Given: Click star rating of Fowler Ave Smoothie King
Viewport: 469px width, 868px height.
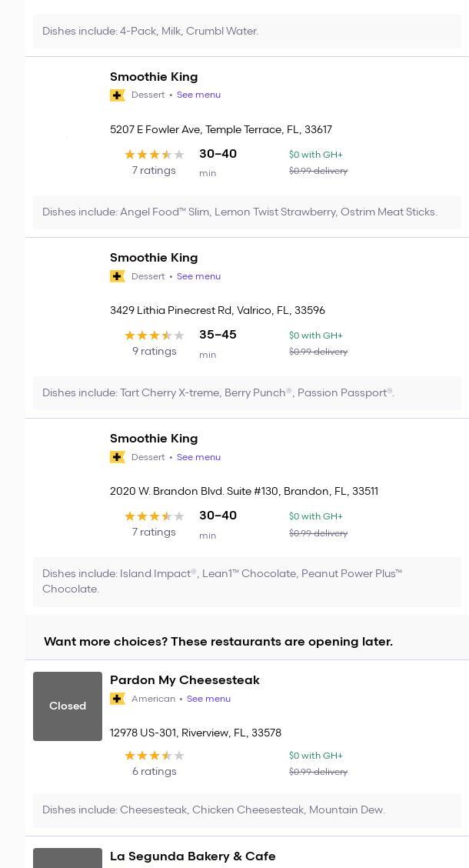Looking at the screenshot, I should click(154, 155).
